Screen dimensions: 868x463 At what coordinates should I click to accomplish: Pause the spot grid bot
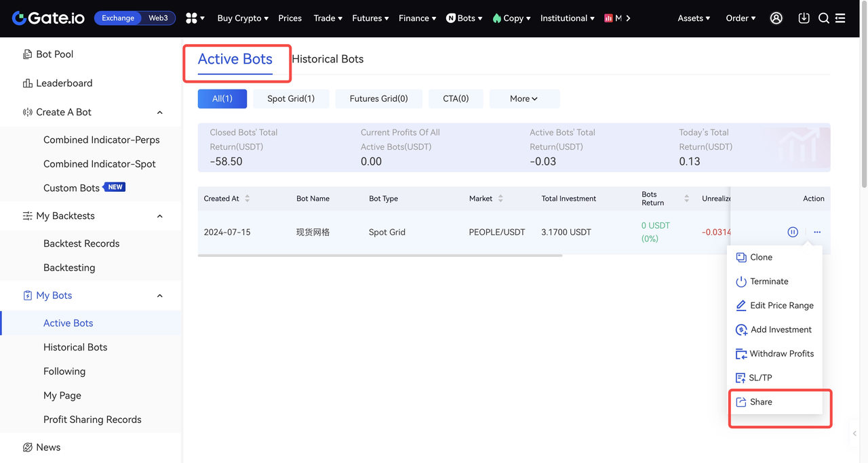click(793, 232)
